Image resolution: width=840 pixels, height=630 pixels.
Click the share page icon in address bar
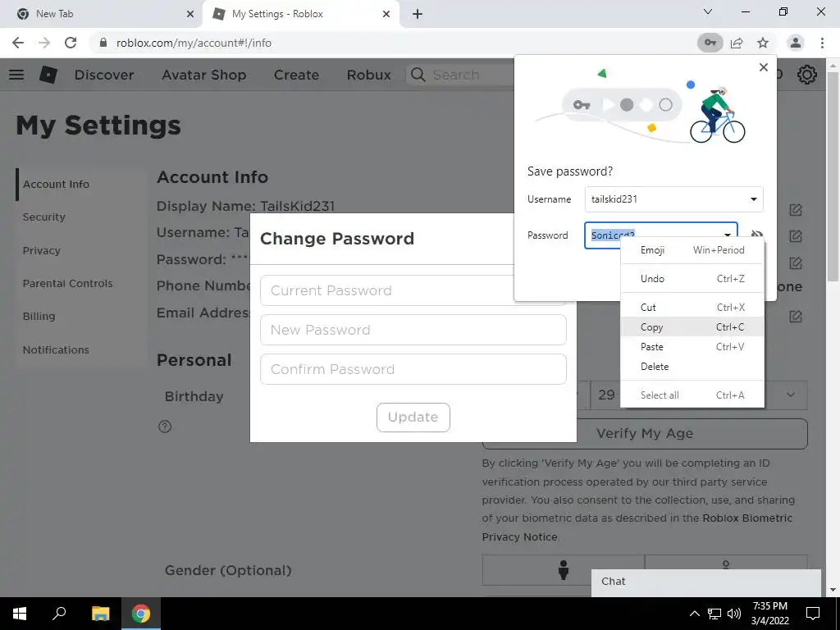[737, 43]
